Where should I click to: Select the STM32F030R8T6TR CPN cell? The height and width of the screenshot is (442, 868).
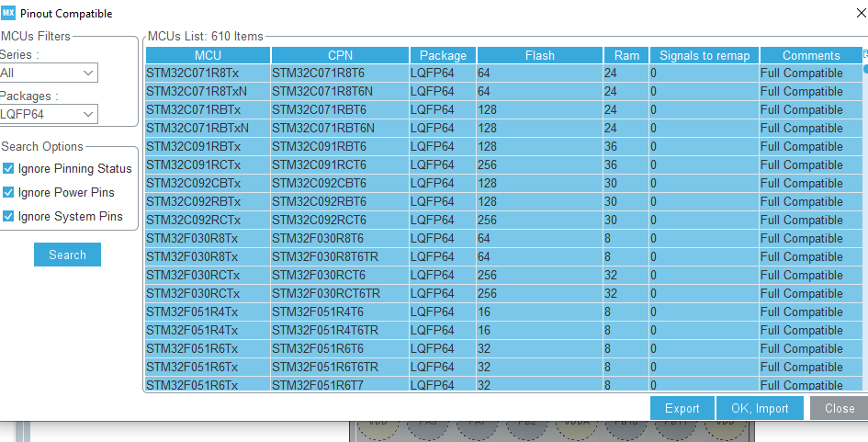coord(341,256)
